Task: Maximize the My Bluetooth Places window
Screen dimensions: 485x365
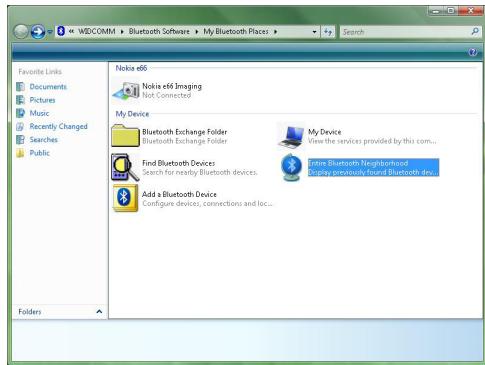Action: point(451,11)
